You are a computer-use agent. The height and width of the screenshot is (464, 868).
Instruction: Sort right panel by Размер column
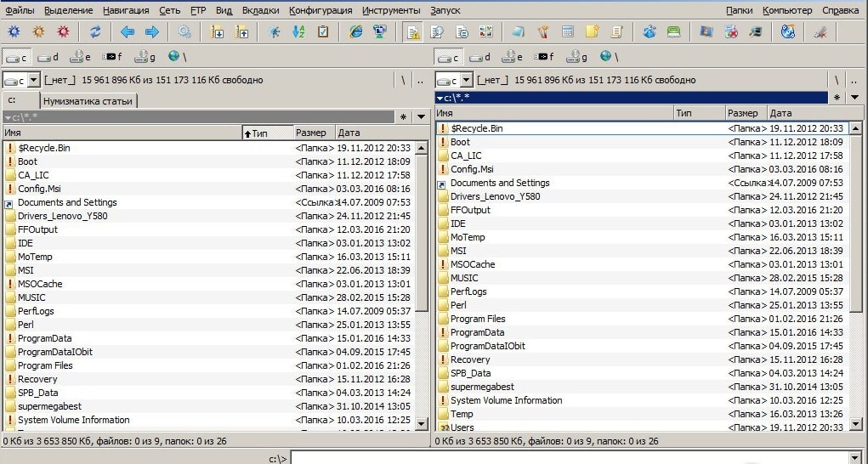tap(746, 113)
